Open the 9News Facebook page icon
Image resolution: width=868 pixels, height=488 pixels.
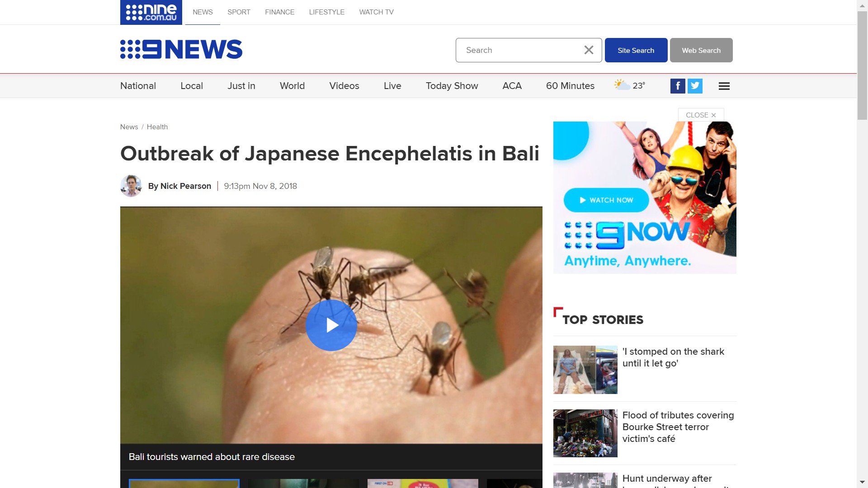click(678, 86)
